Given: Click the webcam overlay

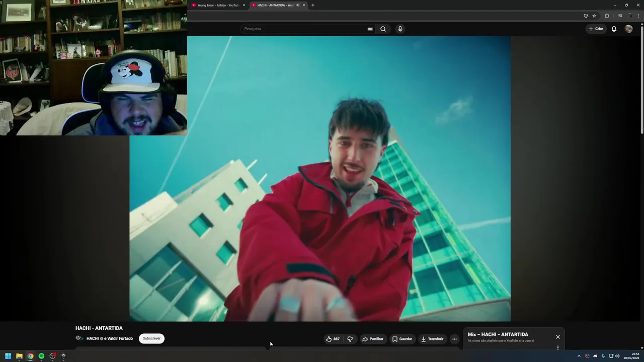Looking at the screenshot, I should (94, 68).
